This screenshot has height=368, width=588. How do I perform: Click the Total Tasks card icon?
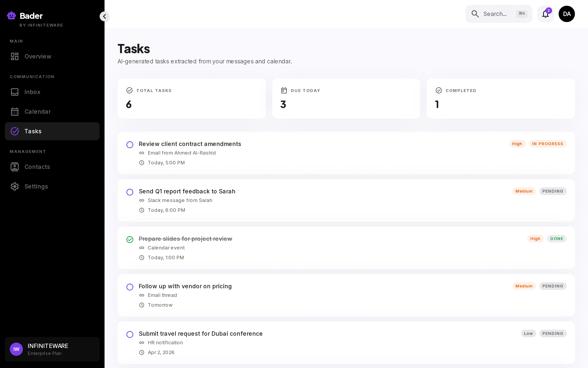click(129, 91)
